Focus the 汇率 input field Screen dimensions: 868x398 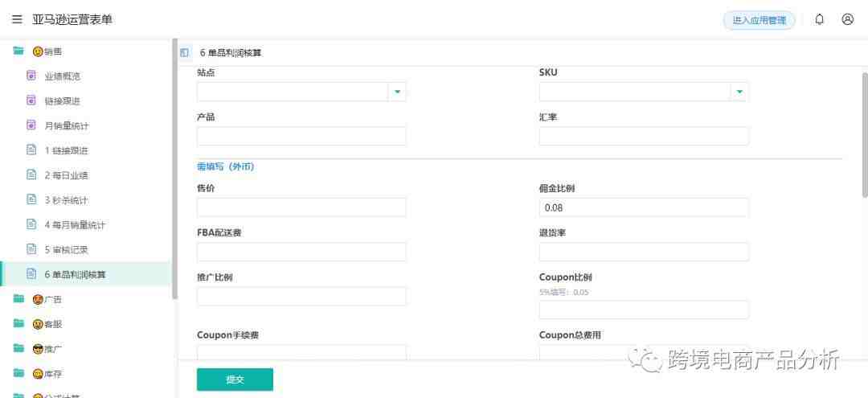[x=644, y=136]
